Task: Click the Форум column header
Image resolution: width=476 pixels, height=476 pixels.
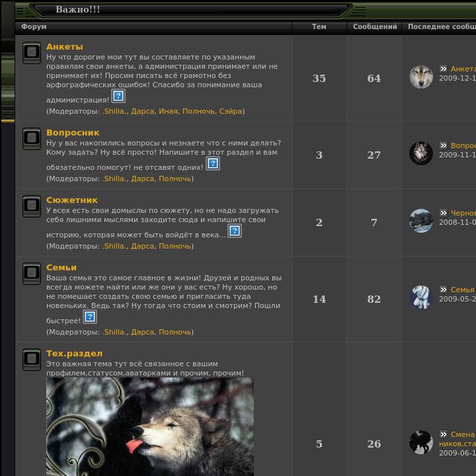Action: pyautogui.click(x=34, y=26)
